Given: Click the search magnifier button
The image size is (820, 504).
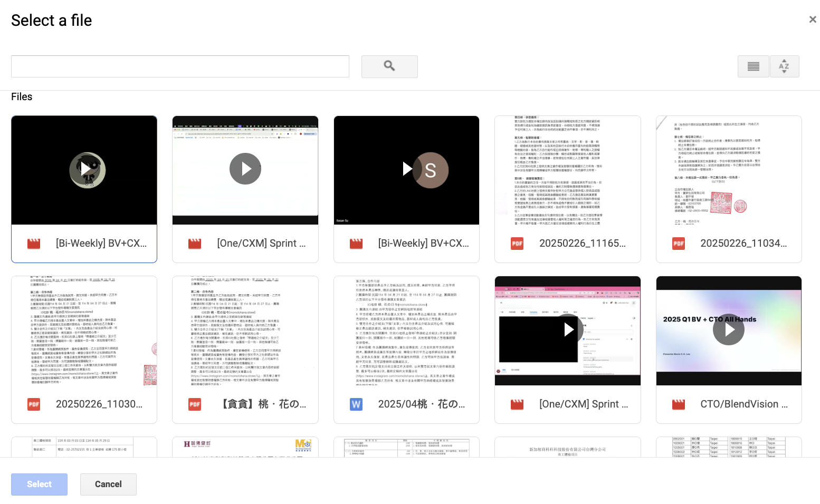Looking at the screenshot, I should tap(389, 66).
